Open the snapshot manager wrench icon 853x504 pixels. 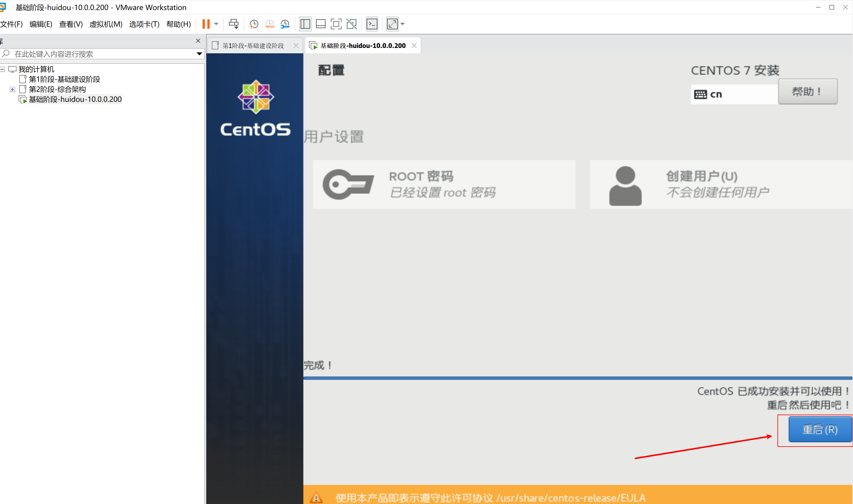[x=285, y=24]
